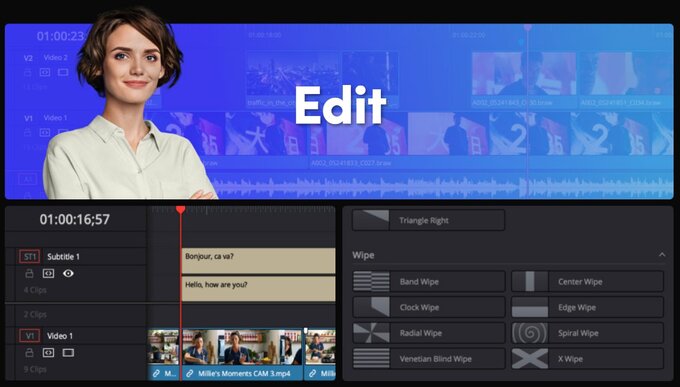The image size is (680, 387).
Task: Choose the Clock Wipe transition
Action: 428,307
